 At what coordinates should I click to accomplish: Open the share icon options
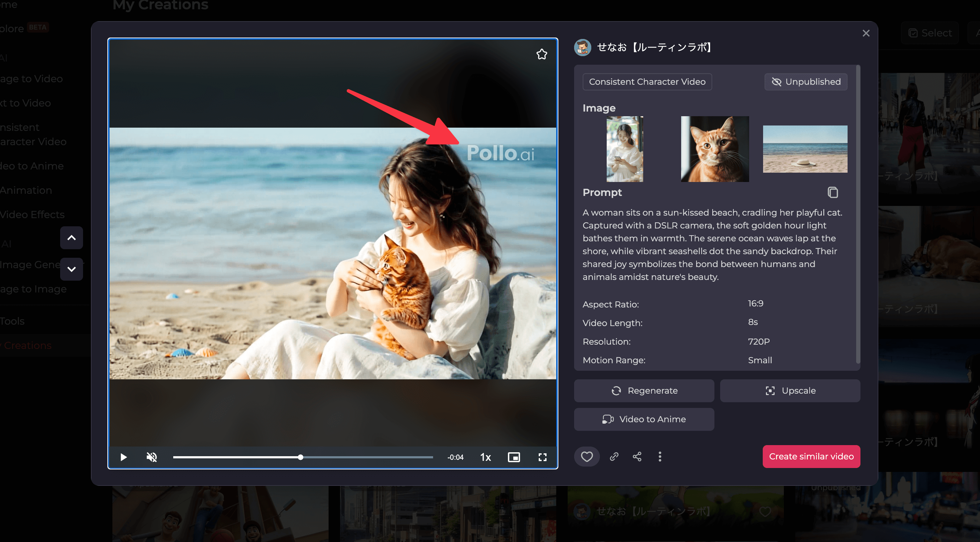pyautogui.click(x=637, y=457)
